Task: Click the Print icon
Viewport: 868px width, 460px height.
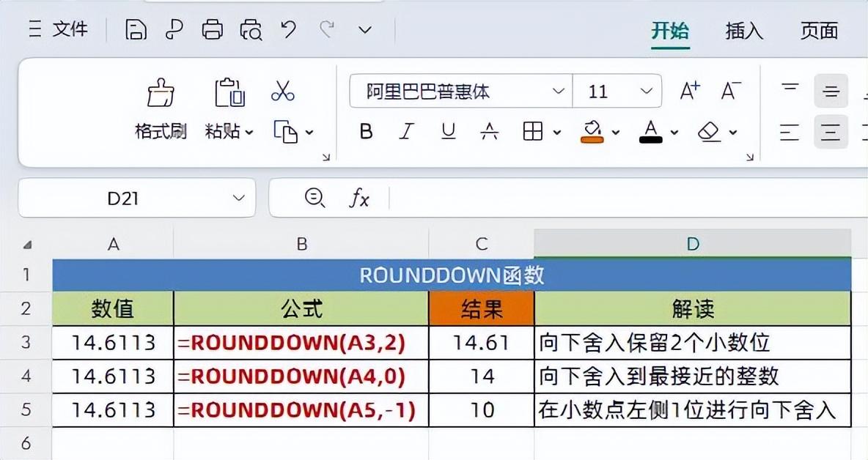Action: [213, 29]
